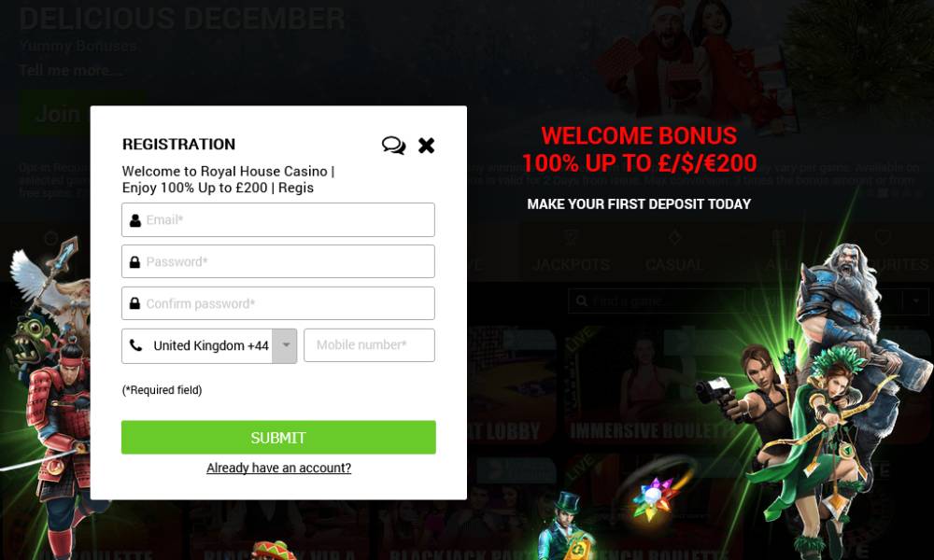This screenshot has width=934, height=560.
Task: Click the magnifier icon in game search
Action: point(582,301)
